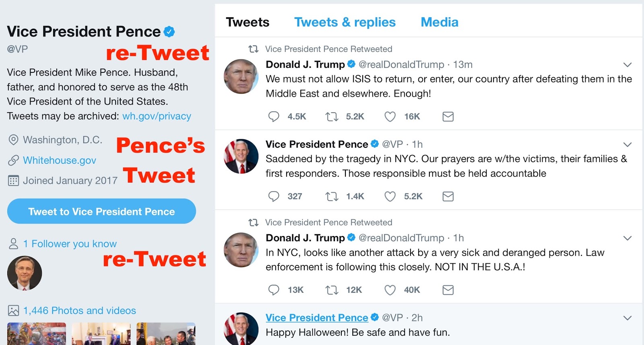Click Tweet to Vice President Pence button
Screen dimensions: 644x345
(x=101, y=211)
